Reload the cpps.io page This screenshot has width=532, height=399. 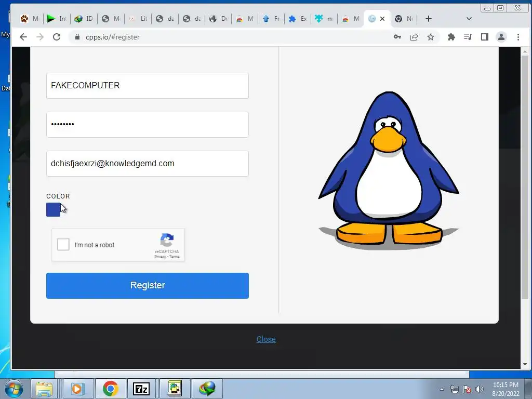pyautogui.click(x=57, y=37)
